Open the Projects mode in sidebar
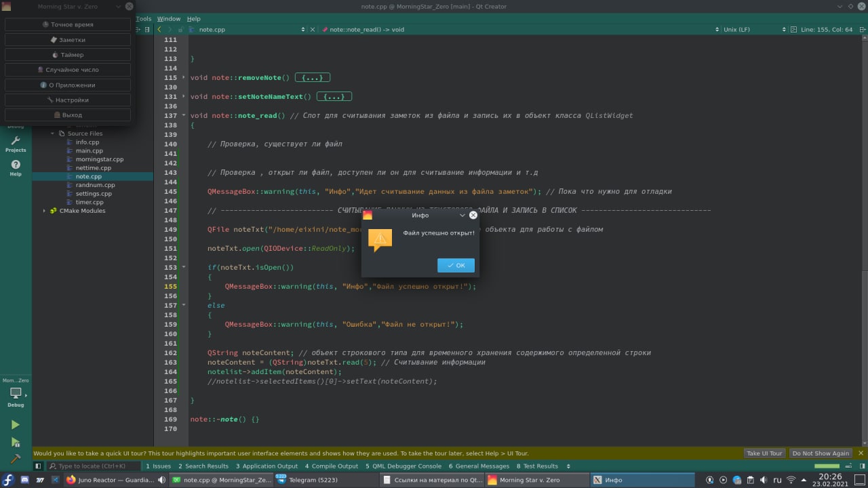This screenshot has width=868, height=488. (15, 144)
